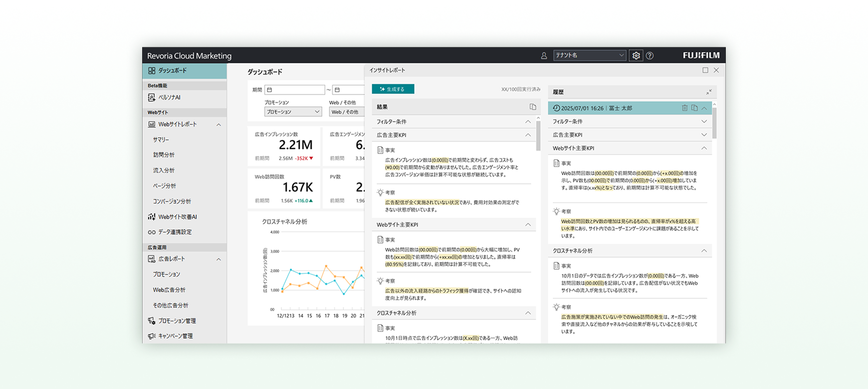Select ペルソナAI in the sidebar
The height and width of the screenshot is (389, 868).
click(x=169, y=98)
